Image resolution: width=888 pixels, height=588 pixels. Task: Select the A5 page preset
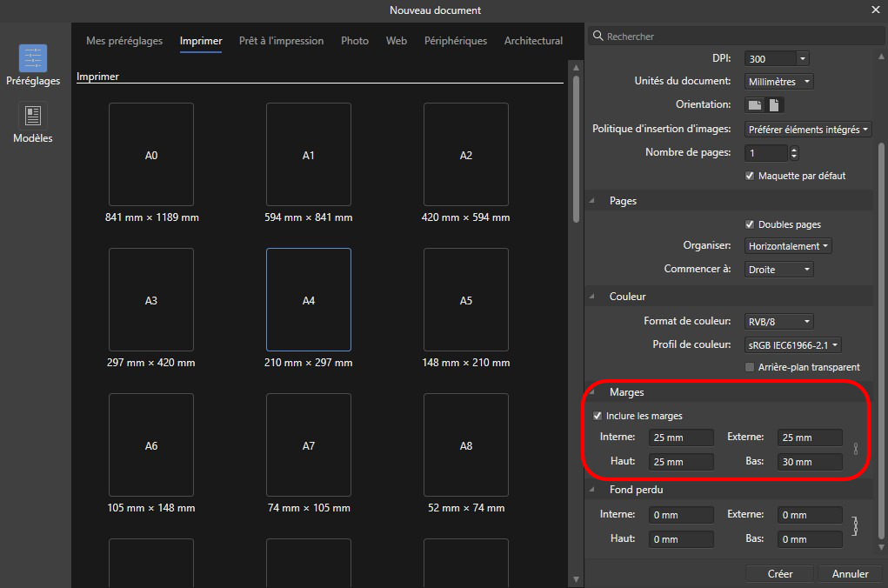(x=466, y=300)
